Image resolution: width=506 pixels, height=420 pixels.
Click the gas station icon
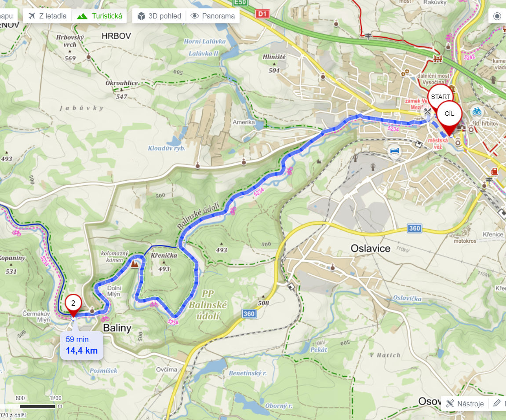pyautogui.click(x=494, y=171)
